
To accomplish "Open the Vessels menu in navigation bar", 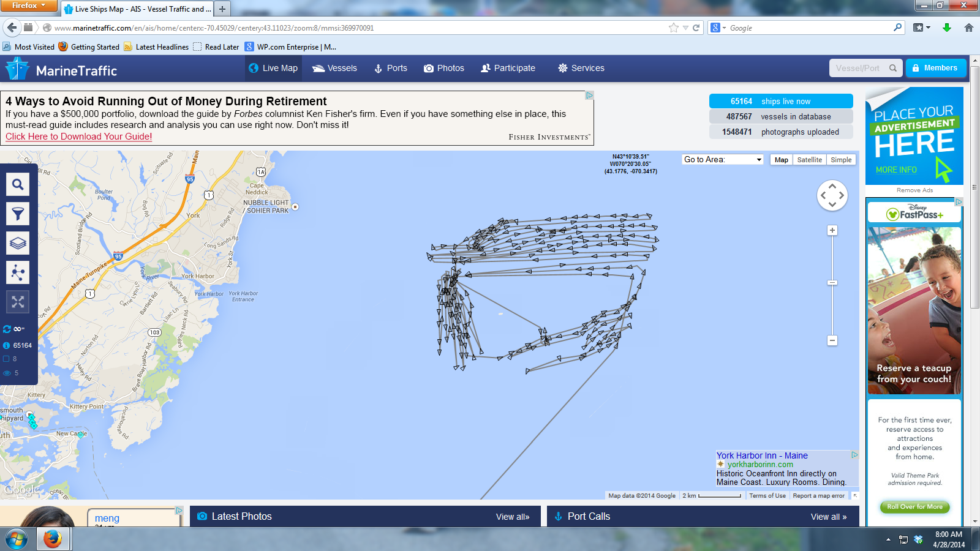I will point(335,69).
